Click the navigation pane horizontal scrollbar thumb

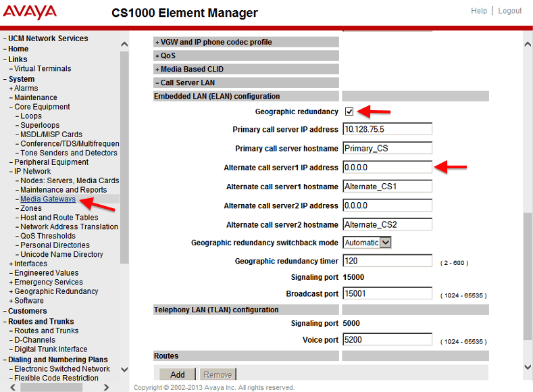(x=51, y=387)
